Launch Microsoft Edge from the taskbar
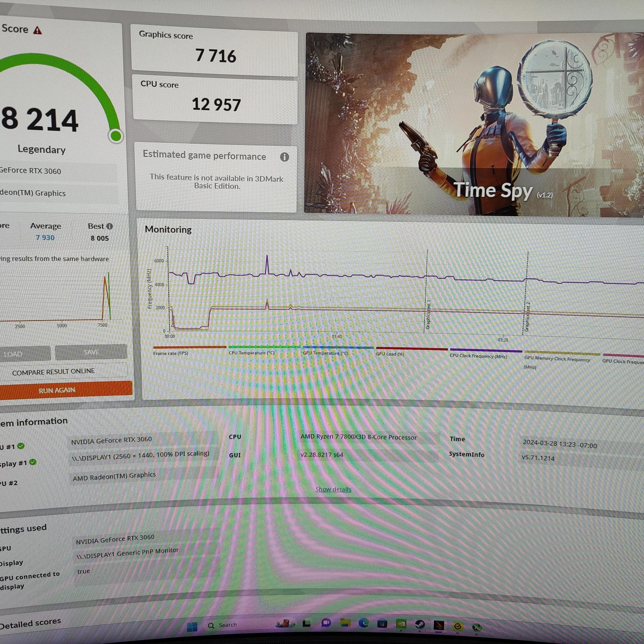 coord(363,623)
